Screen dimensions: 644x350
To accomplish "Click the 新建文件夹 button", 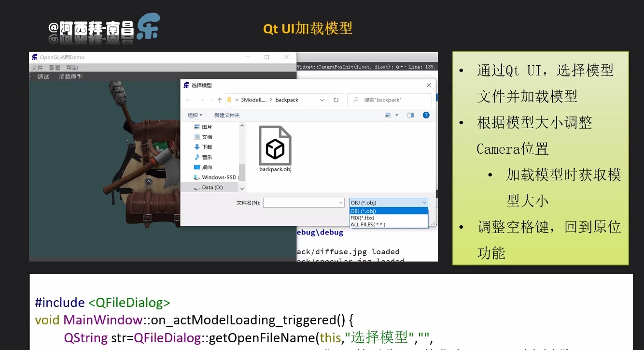I will pyautogui.click(x=227, y=115).
